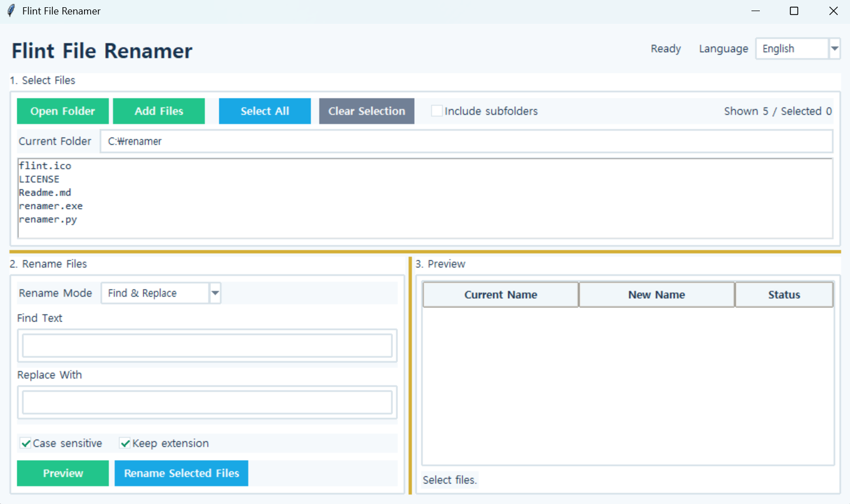Maximize the Flint File Renamer window
The image size is (850, 504).
[794, 11]
